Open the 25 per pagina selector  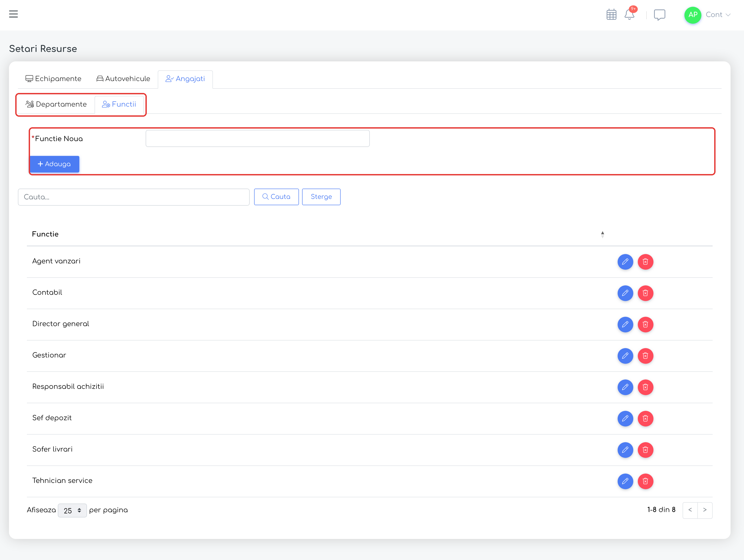click(x=72, y=510)
